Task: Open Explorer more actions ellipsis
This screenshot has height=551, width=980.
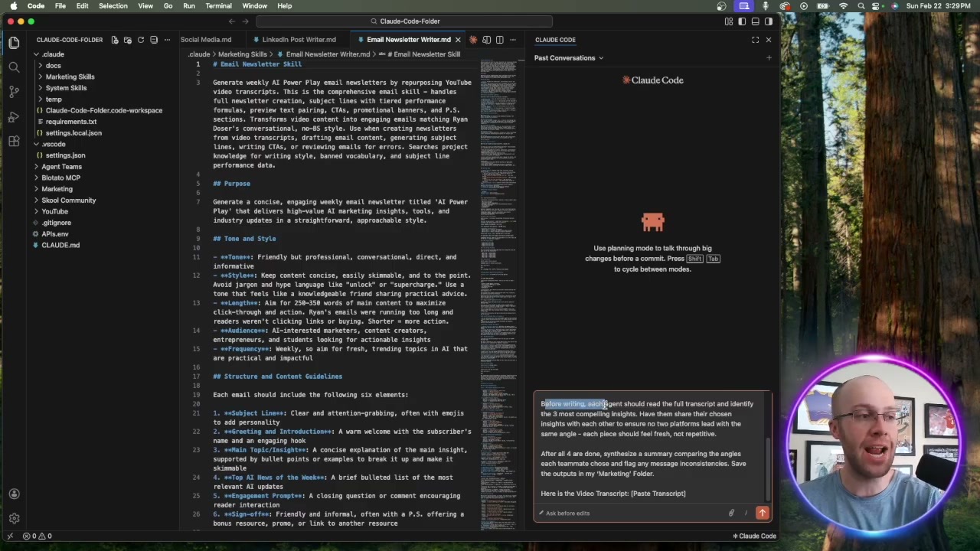Action: [167, 40]
